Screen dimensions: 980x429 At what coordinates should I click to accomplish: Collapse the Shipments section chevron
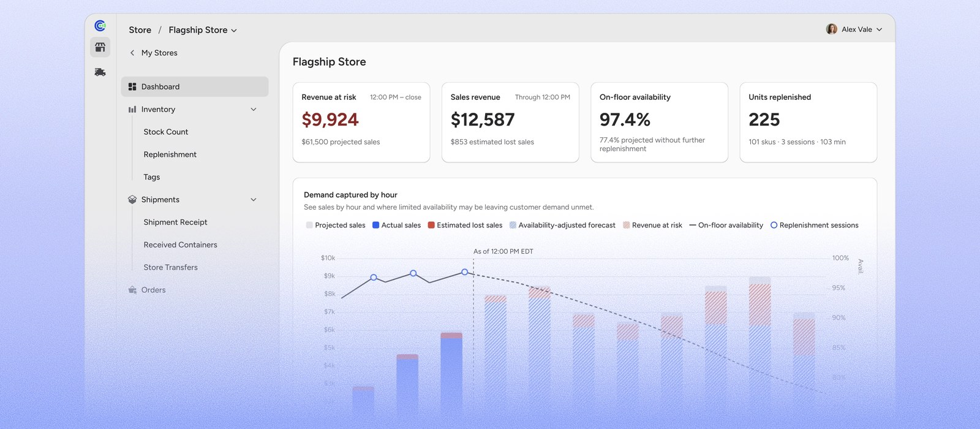pos(254,200)
